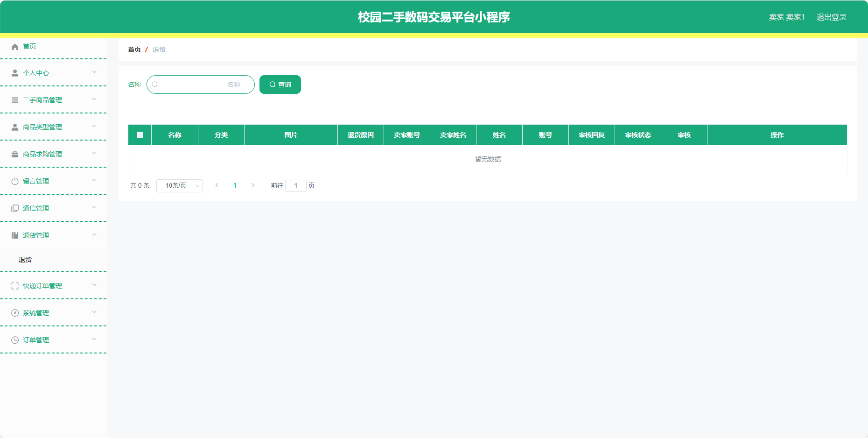Expand 通信管理 with its chevron

point(94,207)
